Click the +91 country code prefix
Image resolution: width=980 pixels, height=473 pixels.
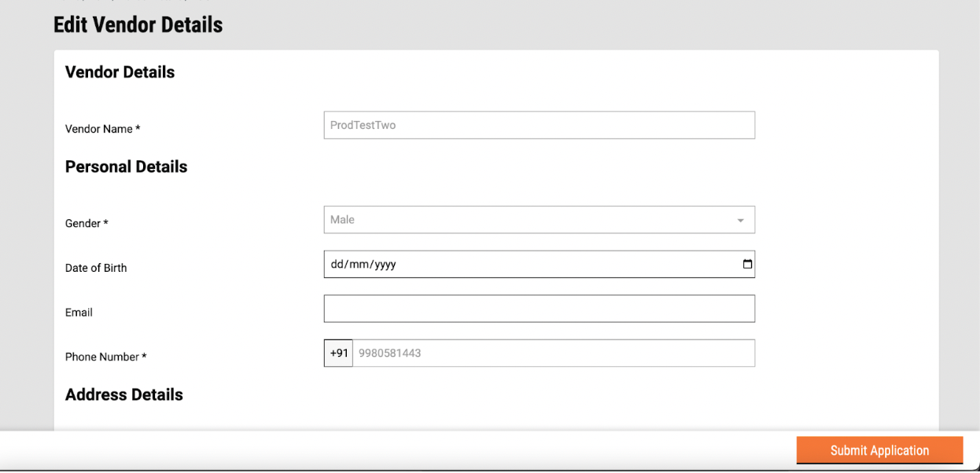click(338, 354)
